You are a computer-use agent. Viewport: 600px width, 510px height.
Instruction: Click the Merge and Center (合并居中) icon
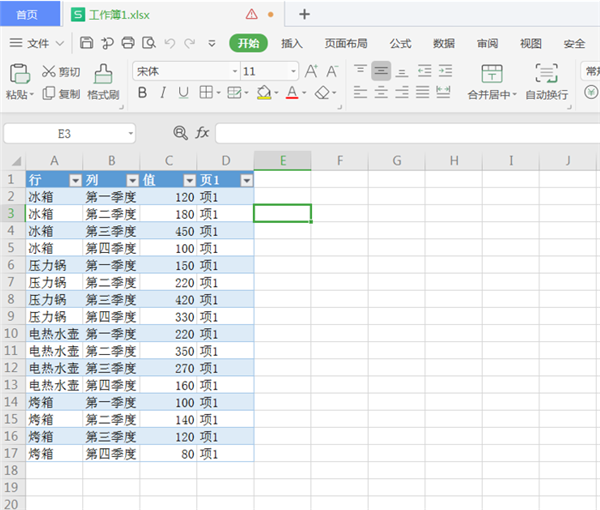tap(491, 74)
